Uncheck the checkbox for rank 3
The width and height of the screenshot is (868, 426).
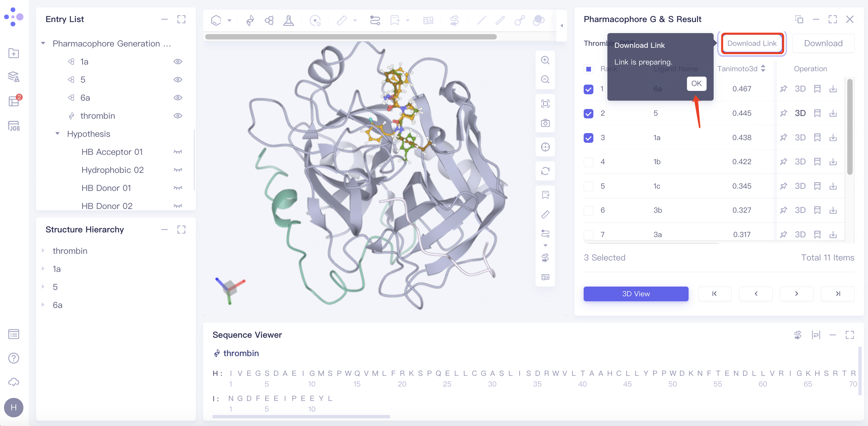coord(588,138)
